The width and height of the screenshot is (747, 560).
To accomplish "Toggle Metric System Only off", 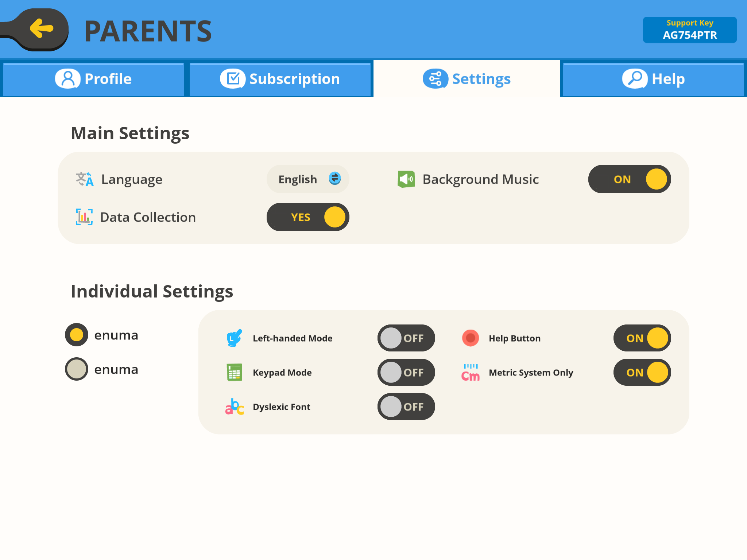I will [642, 372].
